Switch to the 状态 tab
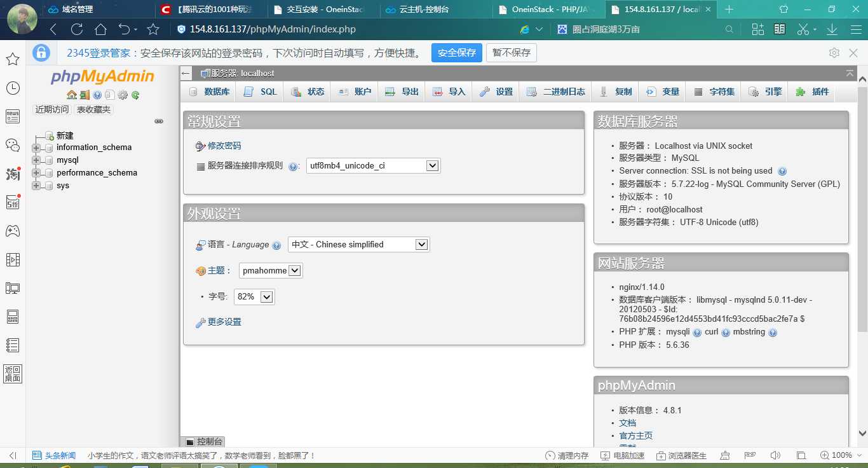This screenshot has width=868, height=468. pos(308,92)
